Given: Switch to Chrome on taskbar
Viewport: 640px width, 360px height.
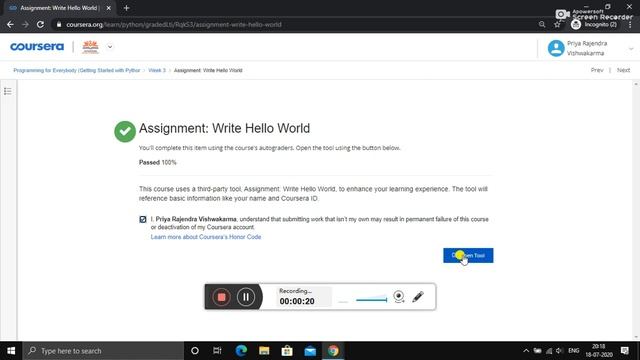Looking at the screenshot, I should pos(333,351).
